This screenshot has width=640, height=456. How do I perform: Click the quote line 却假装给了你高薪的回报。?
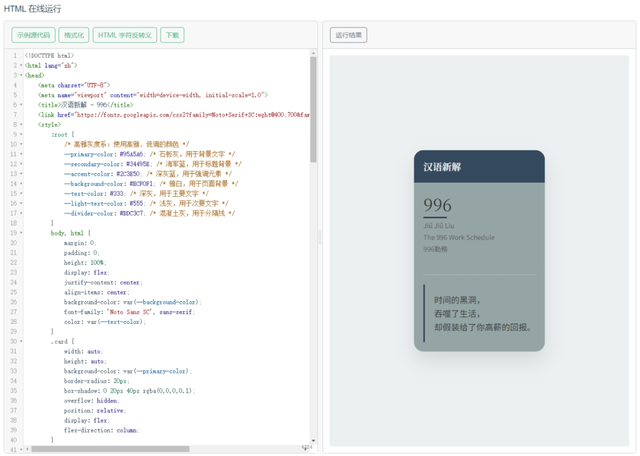(483, 327)
